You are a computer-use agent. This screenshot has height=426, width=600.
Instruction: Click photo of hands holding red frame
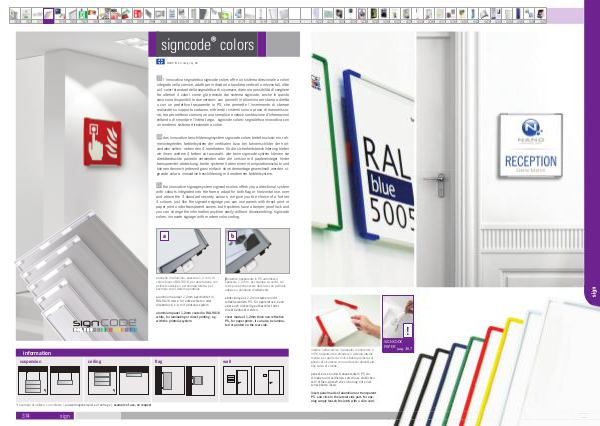pos(346,321)
